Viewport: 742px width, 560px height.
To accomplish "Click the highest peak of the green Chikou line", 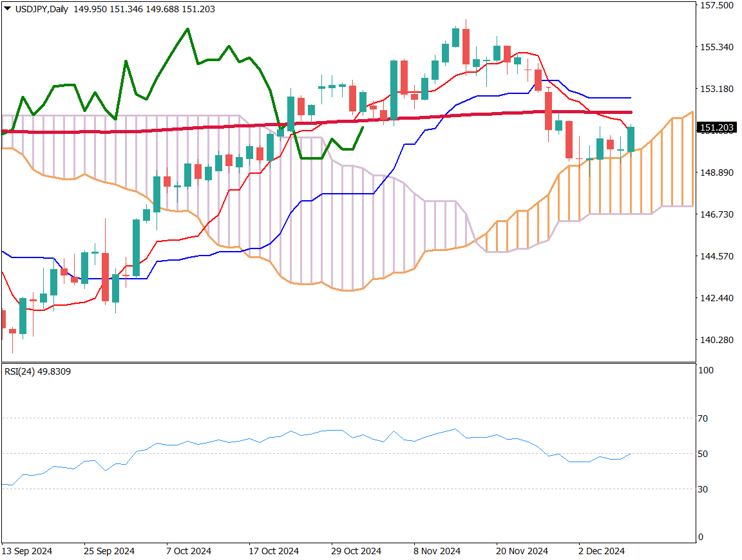I will pos(187,29).
